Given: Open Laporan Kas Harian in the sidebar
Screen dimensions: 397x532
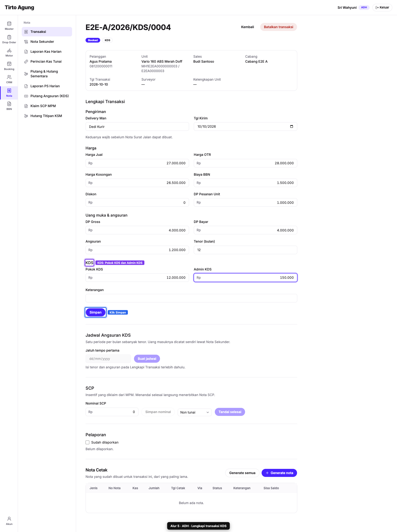Looking at the screenshot, I should pos(47,52).
